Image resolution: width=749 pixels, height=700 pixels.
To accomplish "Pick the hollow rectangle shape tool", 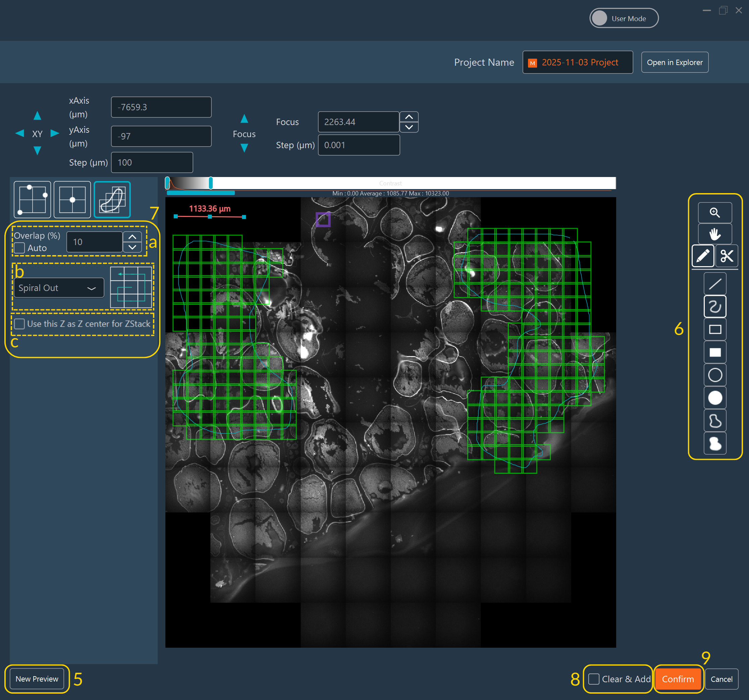I will tap(715, 330).
